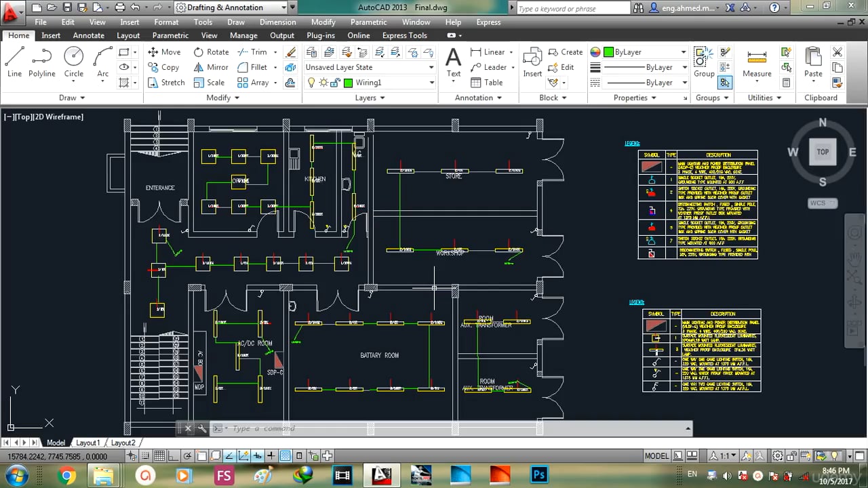This screenshot has width=868, height=488.
Task: Click the green Wiring1 layer color swatch
Action: 349,83
